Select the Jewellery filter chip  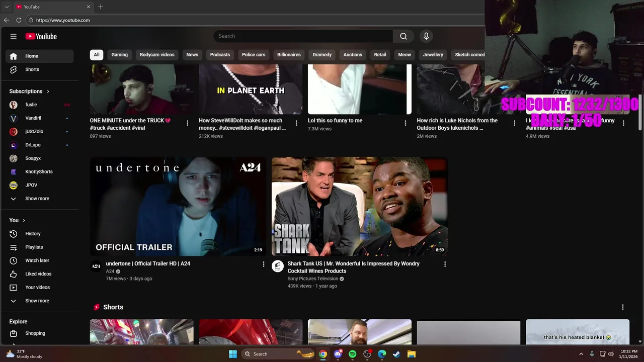433,55
